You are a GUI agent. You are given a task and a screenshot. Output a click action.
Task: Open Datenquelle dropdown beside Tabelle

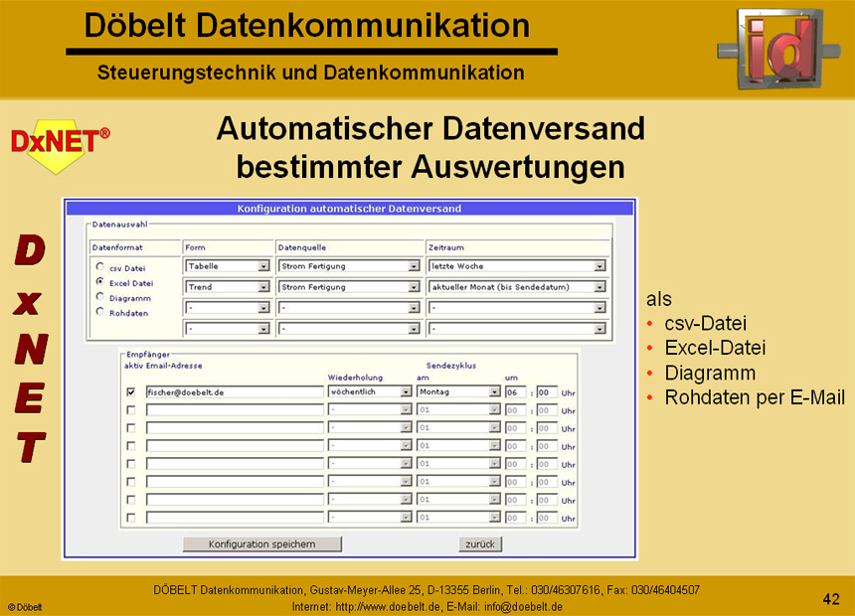[349, 266]
